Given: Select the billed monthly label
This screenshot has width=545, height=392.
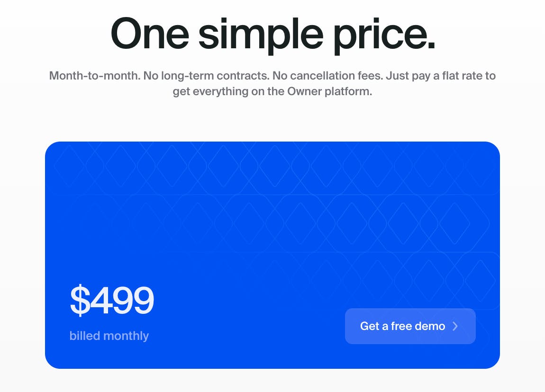Looking at the screenshot, I should [x=109, y=336].
